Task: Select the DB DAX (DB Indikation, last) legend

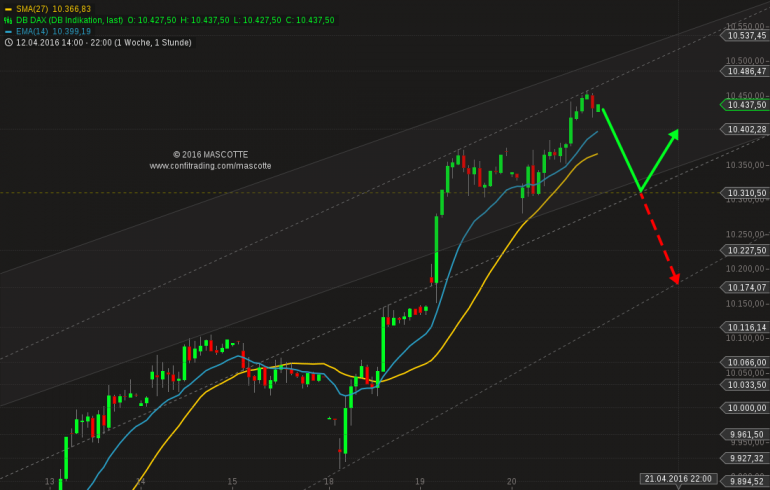Action: 69,20
